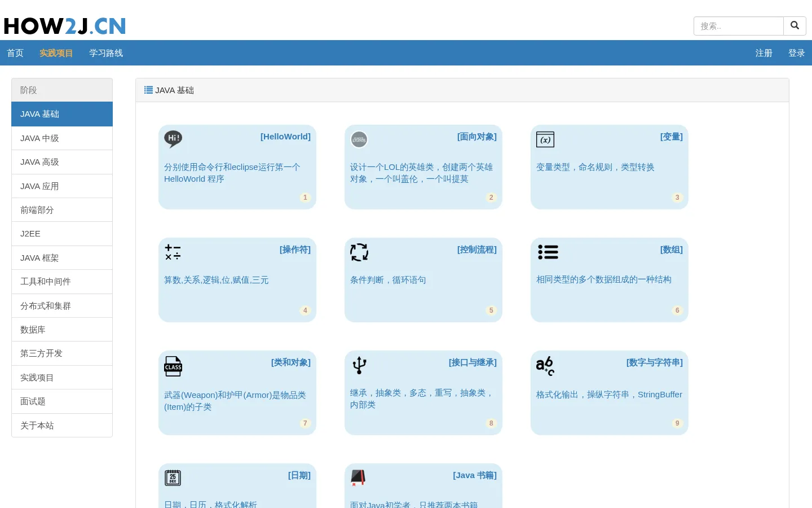Viewport: 812px width, 508px height.
Task: Go to 首页 in the navigation bar
Action: click(15, 53)
